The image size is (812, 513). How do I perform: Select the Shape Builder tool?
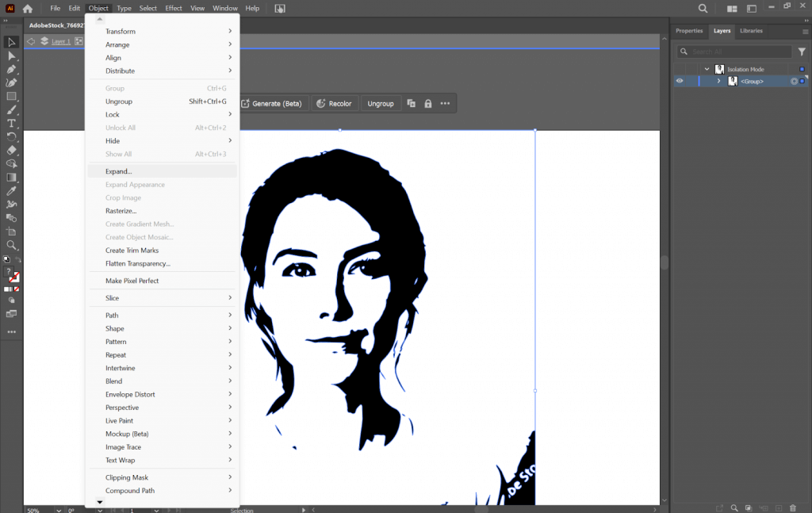click(x=11, y=163)
